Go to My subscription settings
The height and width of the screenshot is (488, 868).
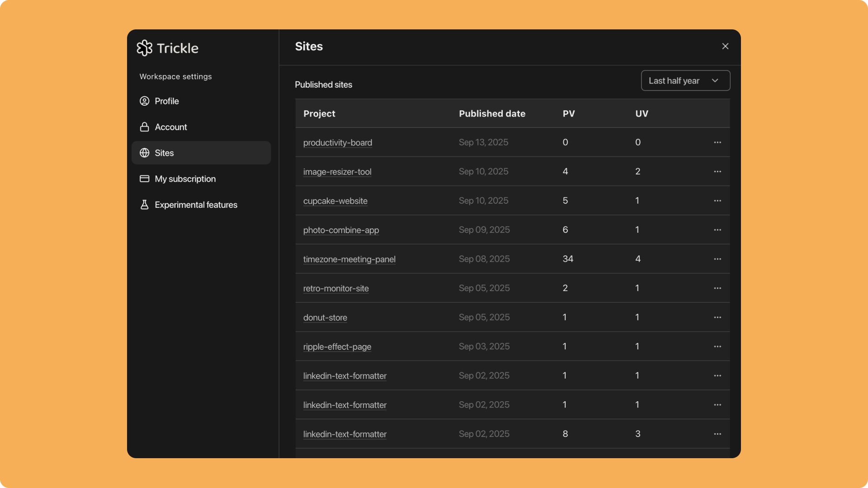point(185,179)
